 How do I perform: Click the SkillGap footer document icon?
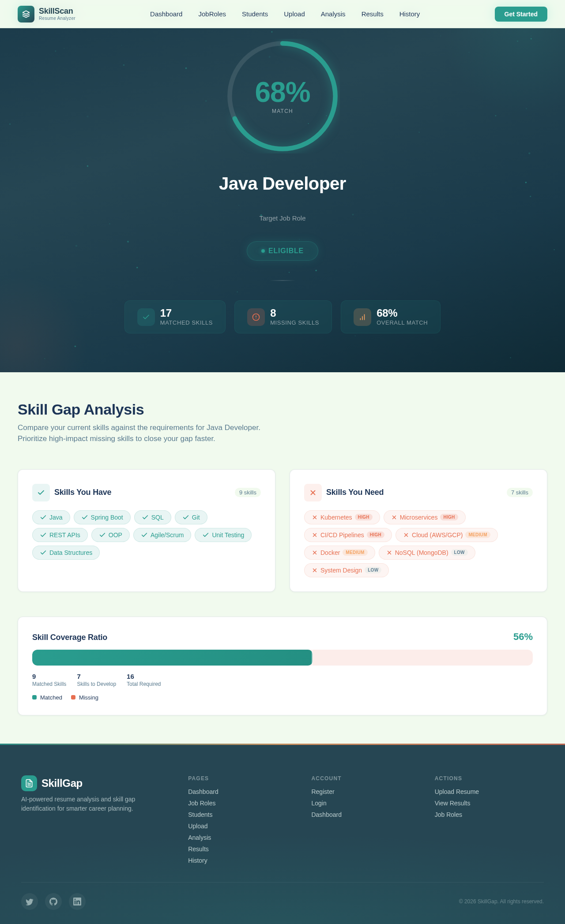pyautogui.click(x=29, y=783)
